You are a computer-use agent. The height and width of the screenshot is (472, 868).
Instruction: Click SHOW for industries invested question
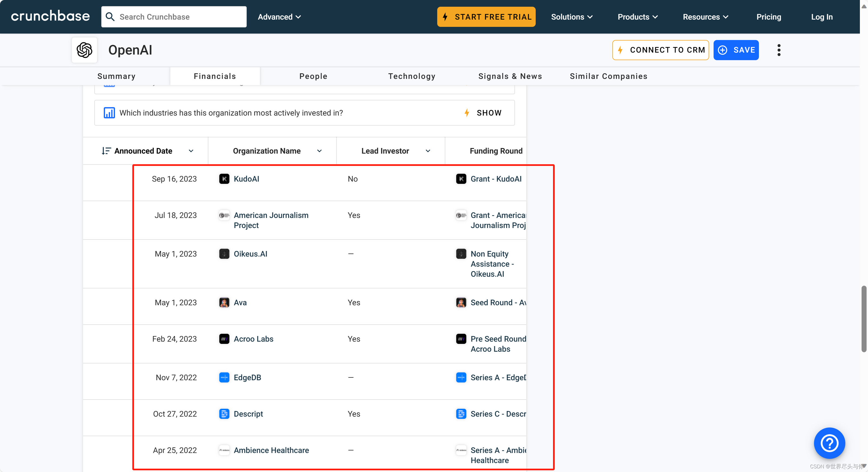[483, 112]
